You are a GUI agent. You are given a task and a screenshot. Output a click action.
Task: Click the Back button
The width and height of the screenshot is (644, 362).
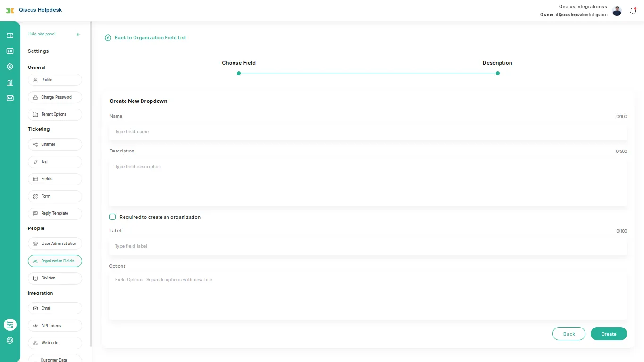tap(569, 334)
